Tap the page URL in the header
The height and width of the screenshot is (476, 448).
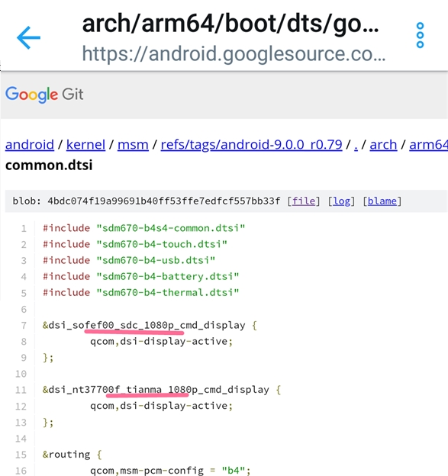234,54
